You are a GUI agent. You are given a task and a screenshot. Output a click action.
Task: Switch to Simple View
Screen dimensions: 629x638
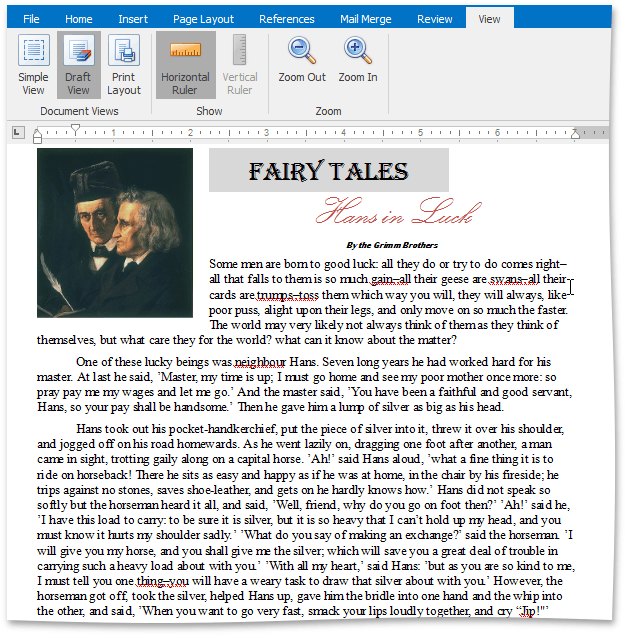[x=33, y=65]
